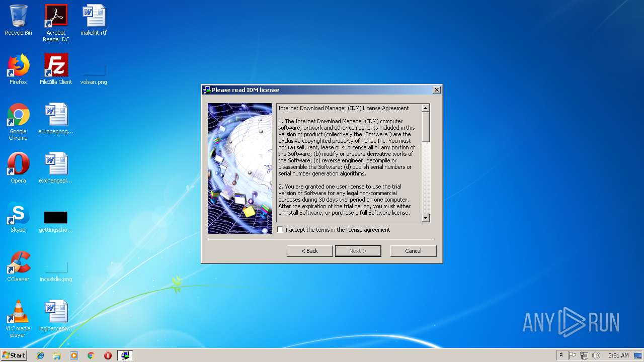Launch FileZilla Client shortcut

coord(56,69)
